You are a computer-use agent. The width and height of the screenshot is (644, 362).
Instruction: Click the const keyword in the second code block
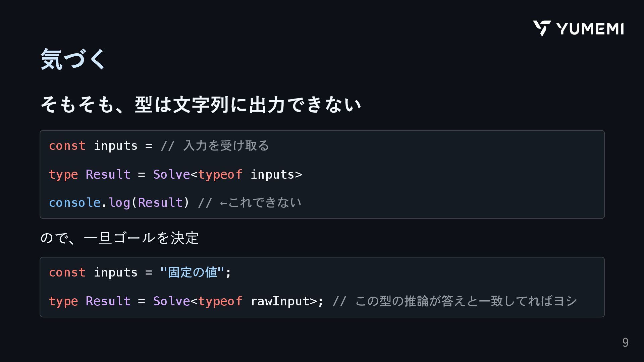pyautogui.click(x=67, y=273)
